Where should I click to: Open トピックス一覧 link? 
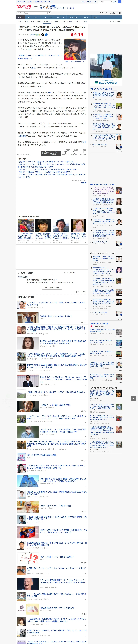[x=115, y=21]
